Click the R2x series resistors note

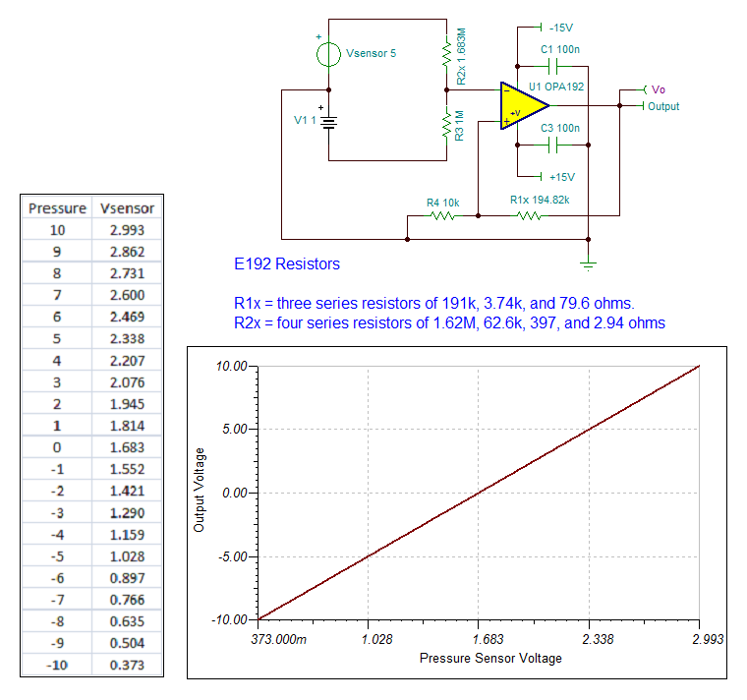point(449,323)
